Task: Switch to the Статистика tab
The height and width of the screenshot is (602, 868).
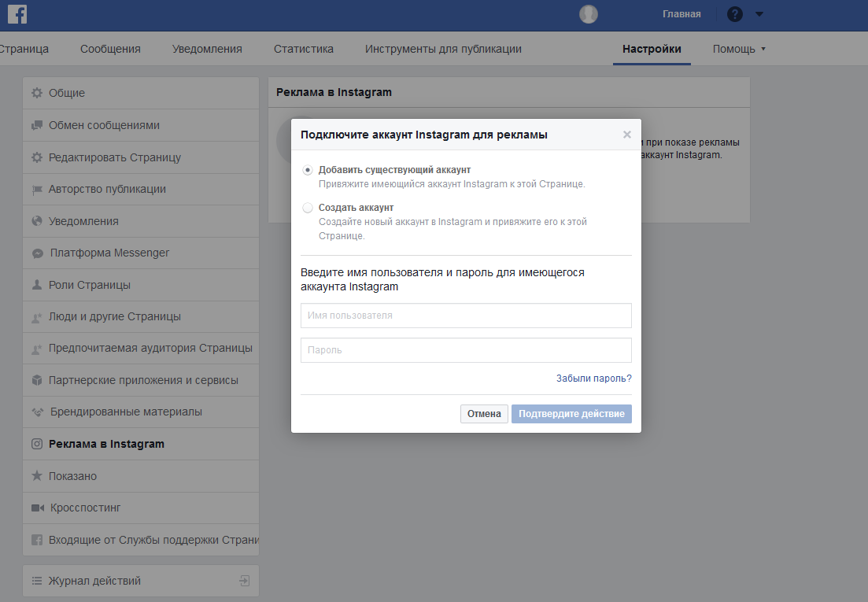Action: coord(303,49)
